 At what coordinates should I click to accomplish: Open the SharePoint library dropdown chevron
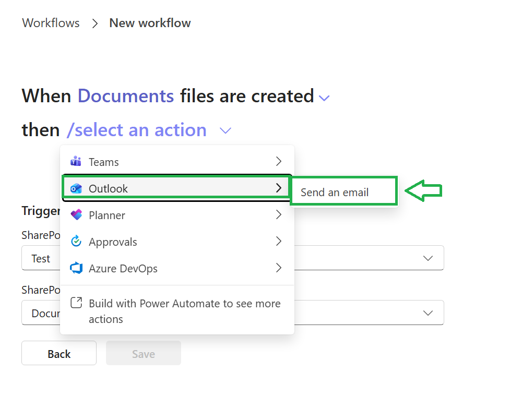[428, 313]
